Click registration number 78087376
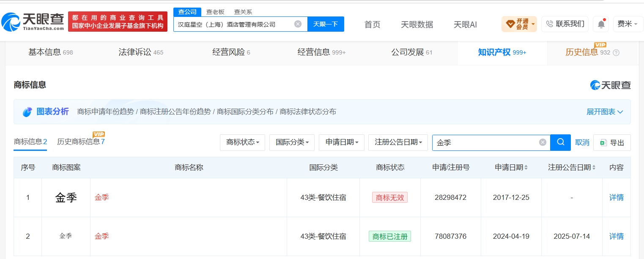Viewport: 644px width, 259px height. (x=450, y=236)
